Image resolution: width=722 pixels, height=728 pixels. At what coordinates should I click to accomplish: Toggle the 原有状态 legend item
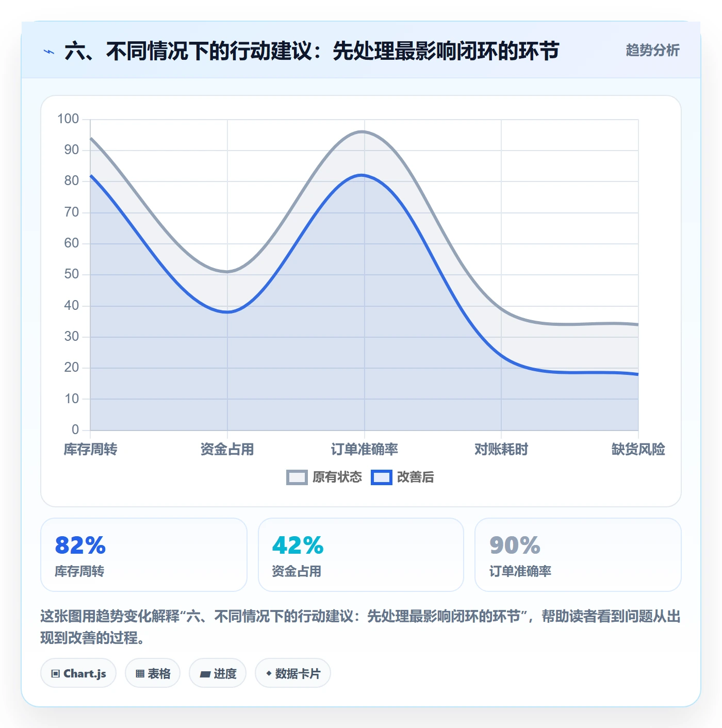(324, 477)
